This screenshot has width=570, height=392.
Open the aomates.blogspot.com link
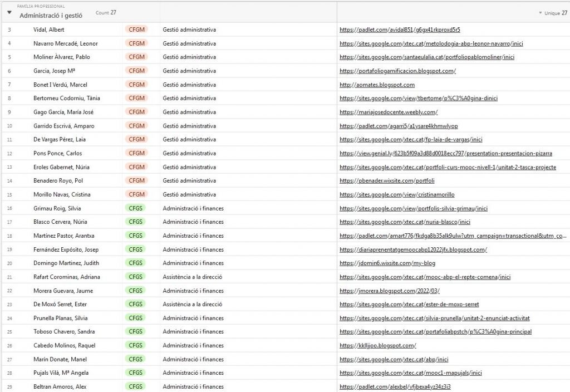(x=377, y=85)
